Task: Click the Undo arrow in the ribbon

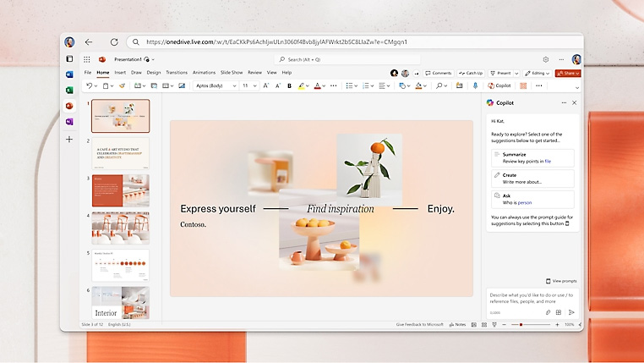Action: [x=89, y=85]
